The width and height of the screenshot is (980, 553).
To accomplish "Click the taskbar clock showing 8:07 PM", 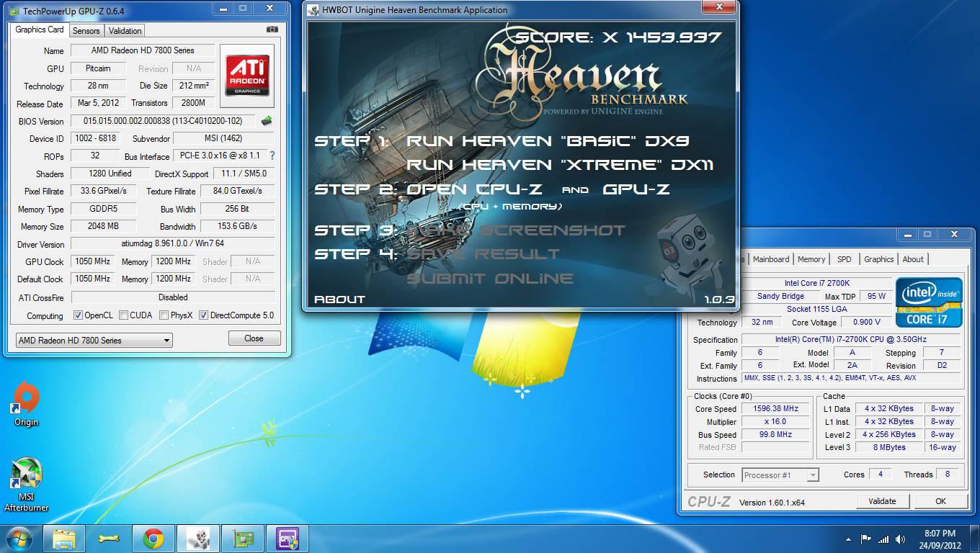I will pos(940,539).
